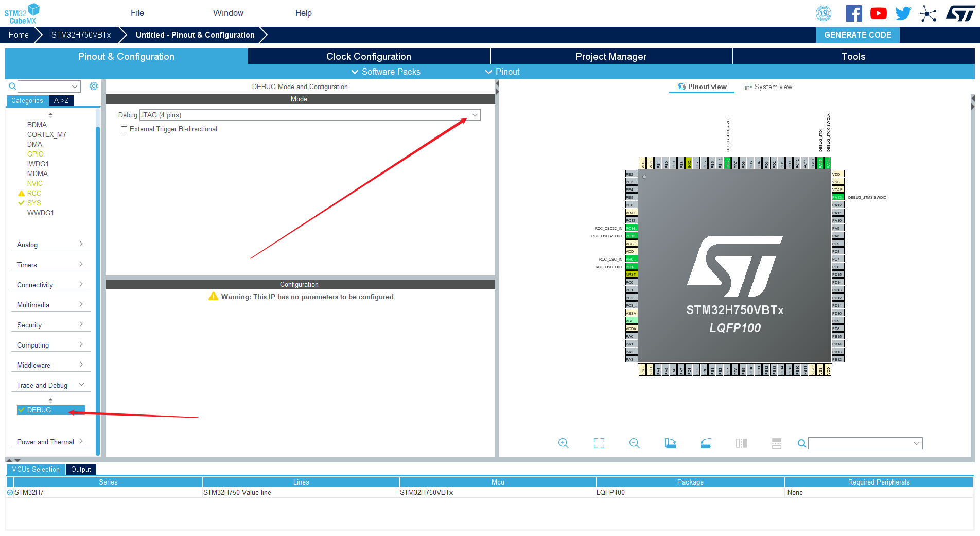Viewport: 980px width, 536px height.
Task: Open the Facebook icon link
Action: pos(853,13)
